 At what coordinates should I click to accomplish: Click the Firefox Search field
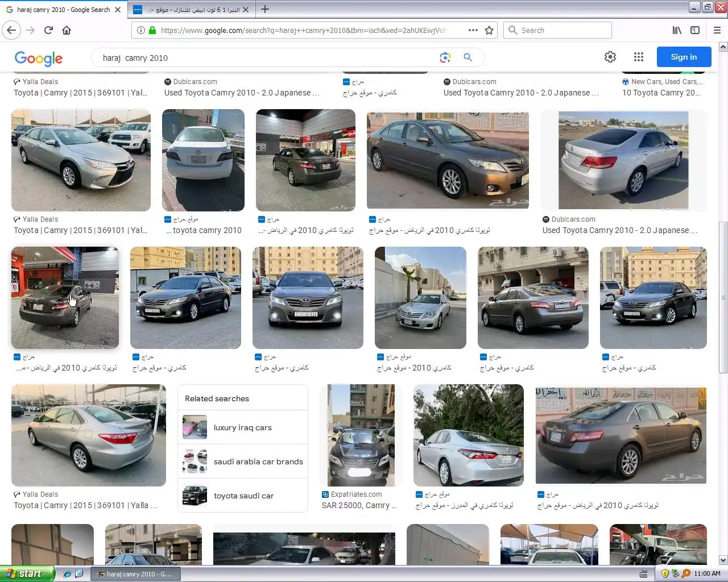pos(557,30)
